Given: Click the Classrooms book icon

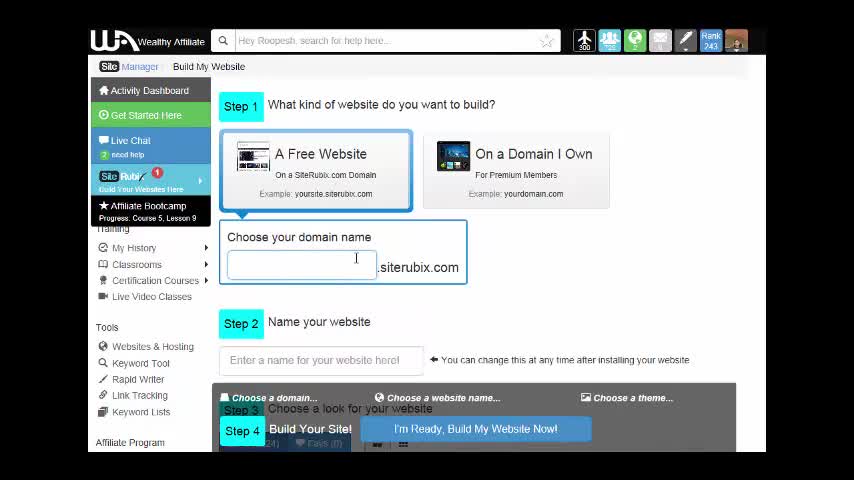Looking at the screenshot, I should pyautogui.click(x=103, y=264).
